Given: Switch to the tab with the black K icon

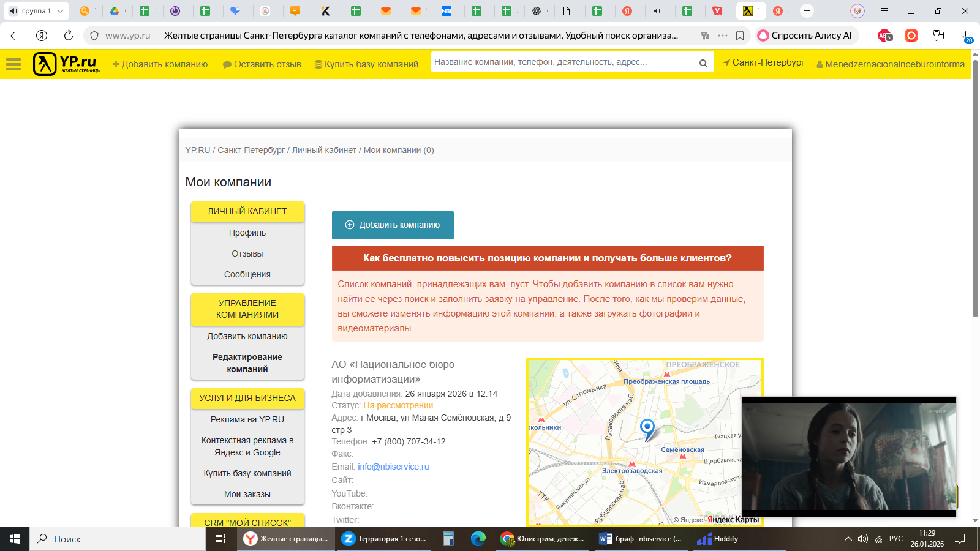Looking at the screenshot, I should (326, 11).
